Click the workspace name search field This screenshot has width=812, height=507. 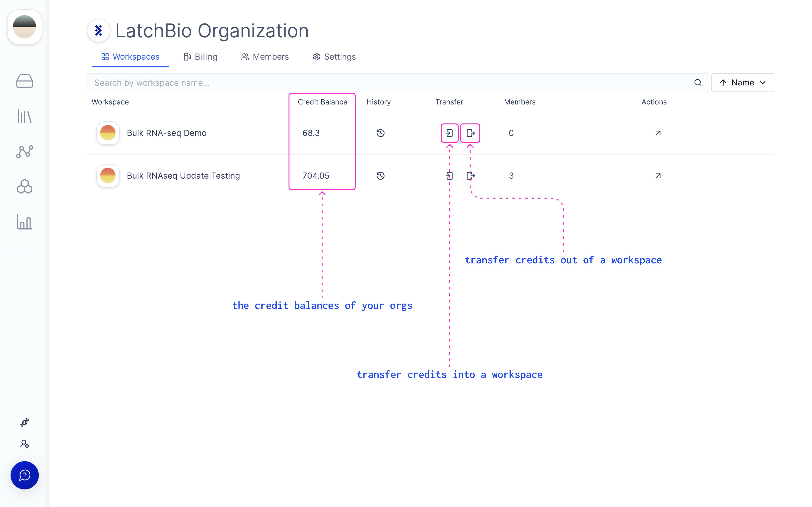[x=398, y=82]
